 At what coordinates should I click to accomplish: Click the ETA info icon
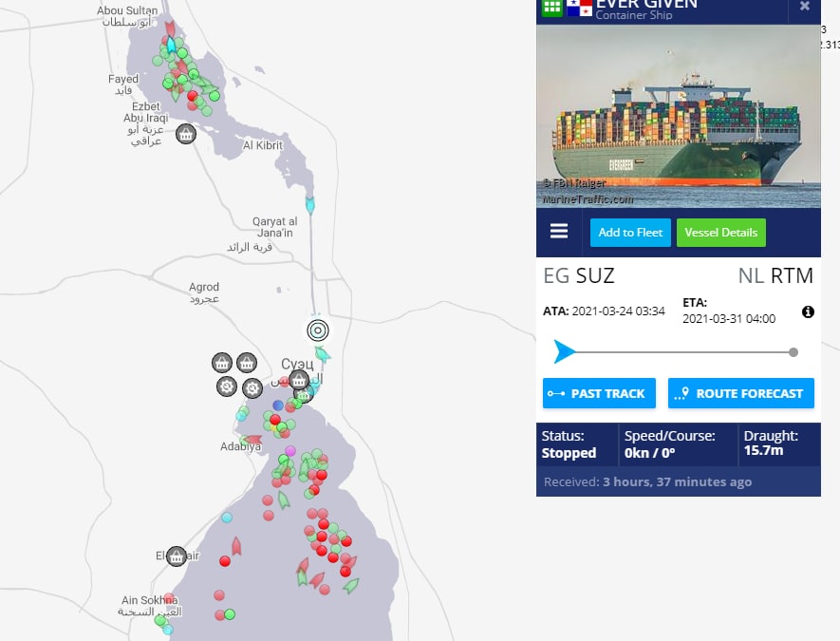click(x=808, y=311)
